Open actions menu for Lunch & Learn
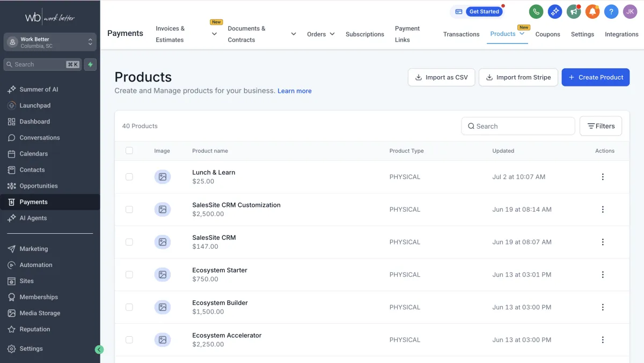 tap(603, 177)
